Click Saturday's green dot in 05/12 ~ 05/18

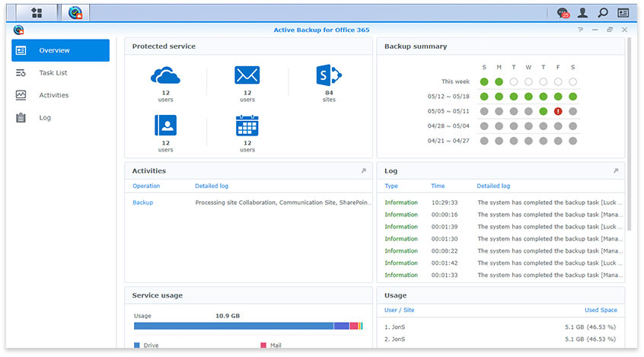573,97
